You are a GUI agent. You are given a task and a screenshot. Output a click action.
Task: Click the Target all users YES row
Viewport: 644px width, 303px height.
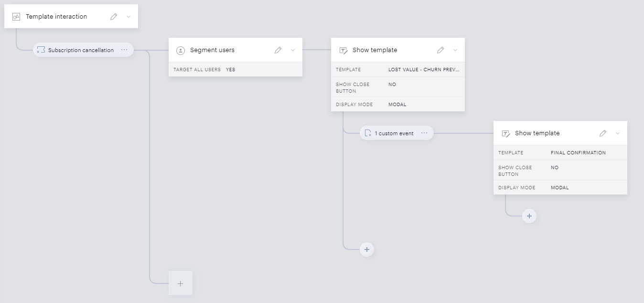coord(236,69)
